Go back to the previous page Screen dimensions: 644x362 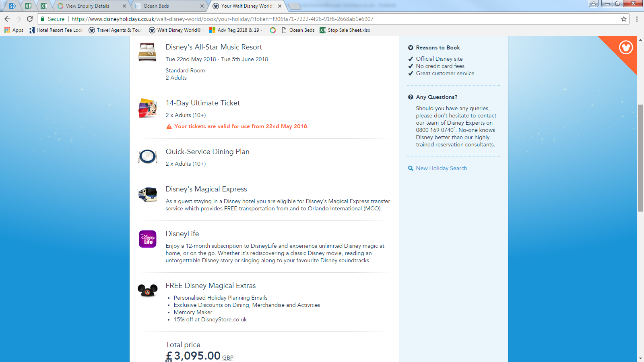[7, 19]
